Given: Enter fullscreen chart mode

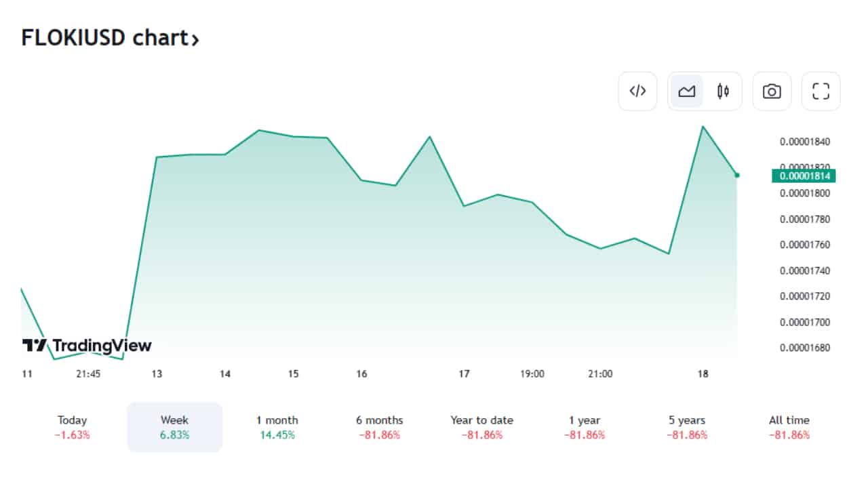Looking at the screenshot, I should [821, 91].
